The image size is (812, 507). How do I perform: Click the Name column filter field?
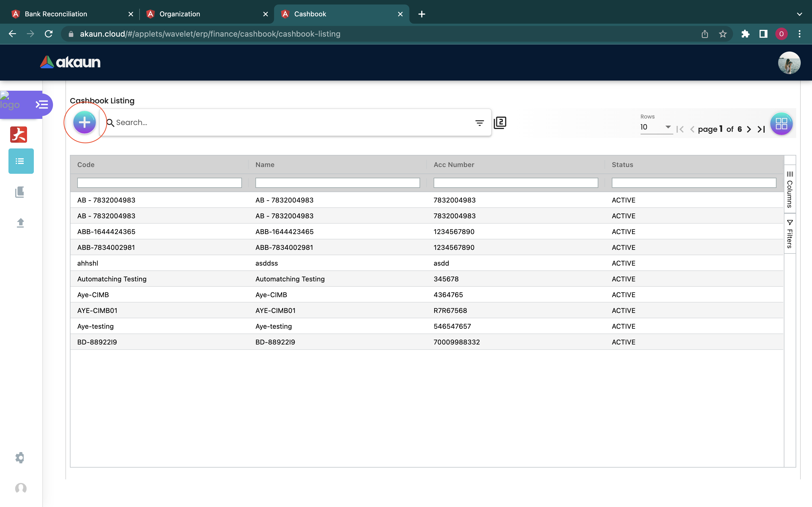pyautogui.click(x=337, y=183)
